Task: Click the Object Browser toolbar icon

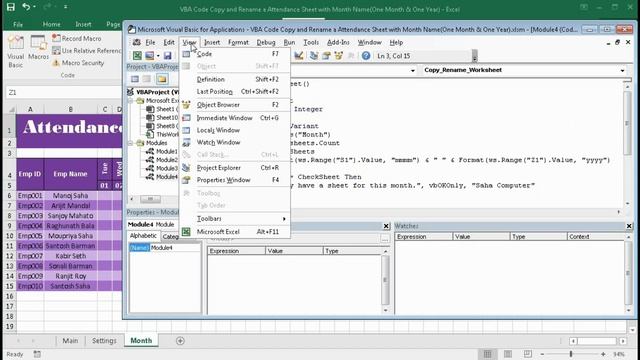Action: [x=338, y=56]
